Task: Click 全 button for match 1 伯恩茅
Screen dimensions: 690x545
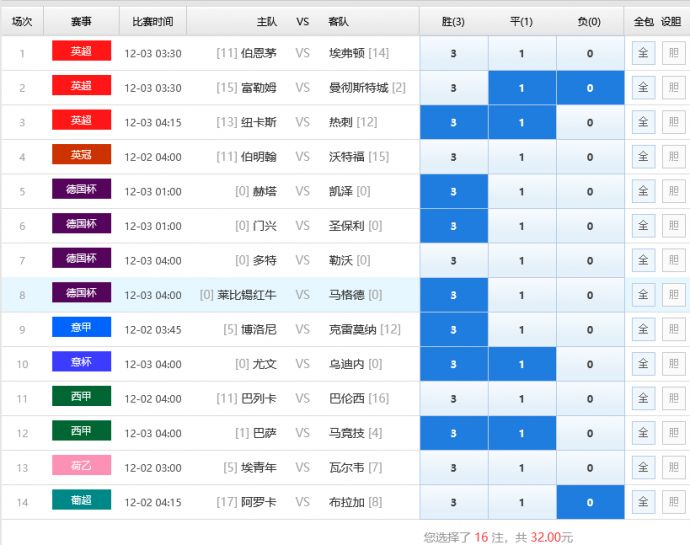Action: (x=643, y=54)
